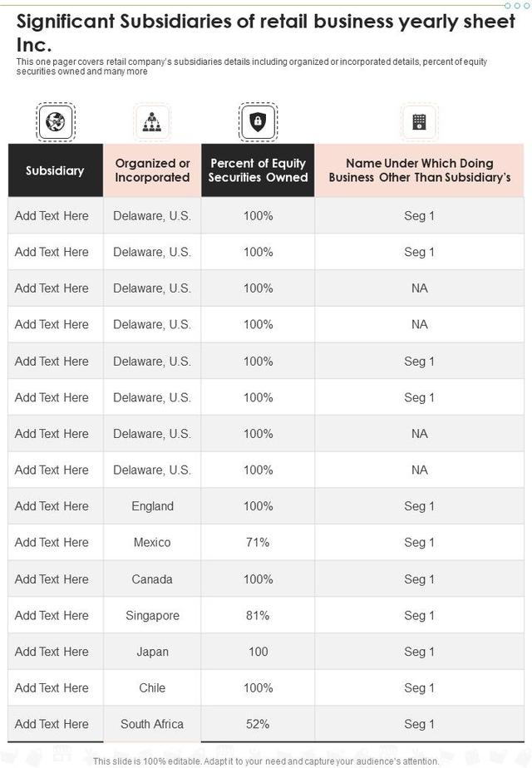Select the Mexico cell
532x768 pixels.
pos(152,543)
